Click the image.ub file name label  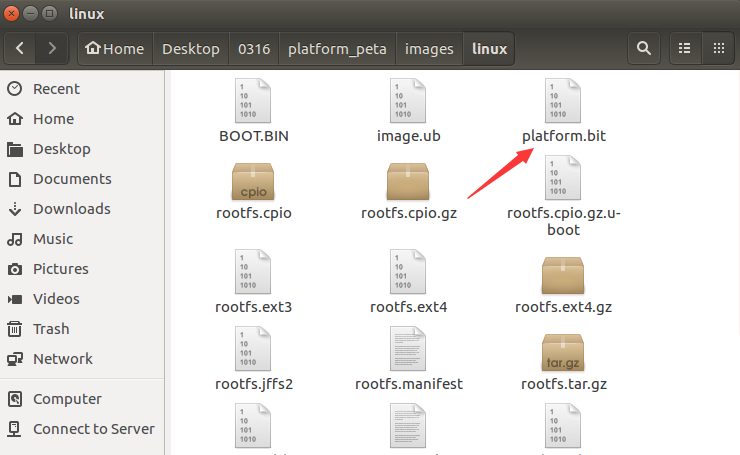(408, 136)
